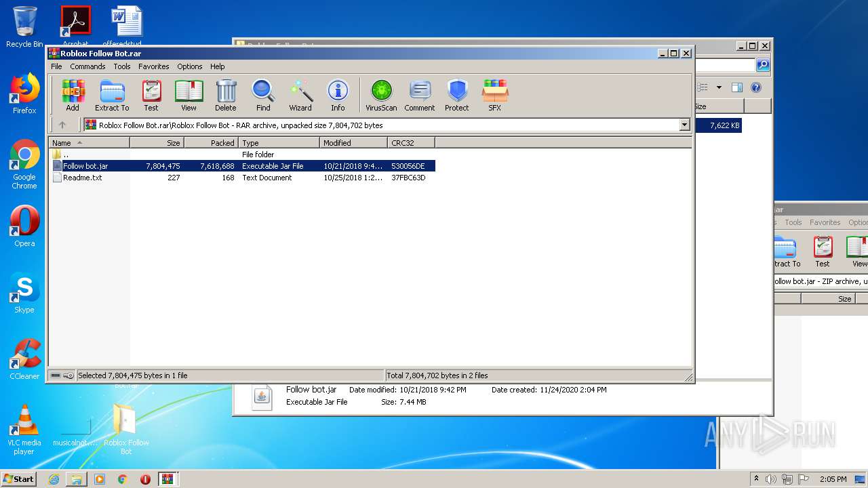Go up one folder level arrow

point(62,125)
